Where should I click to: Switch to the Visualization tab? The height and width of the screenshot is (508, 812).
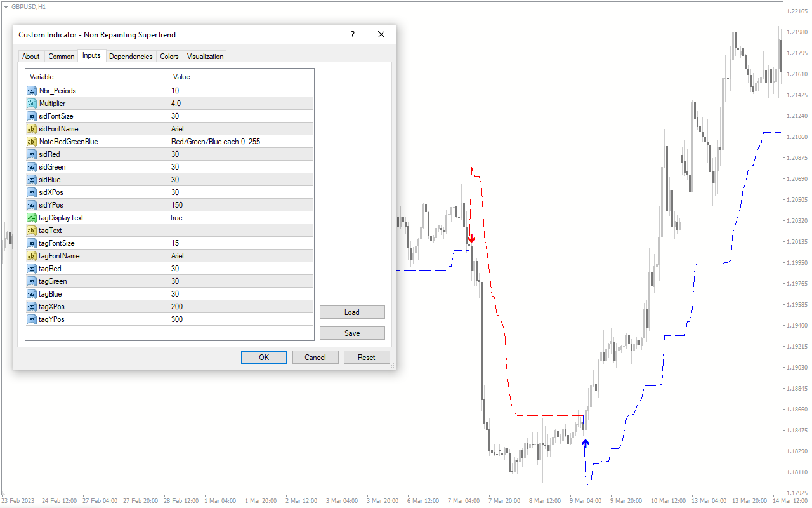coord(206,57)
